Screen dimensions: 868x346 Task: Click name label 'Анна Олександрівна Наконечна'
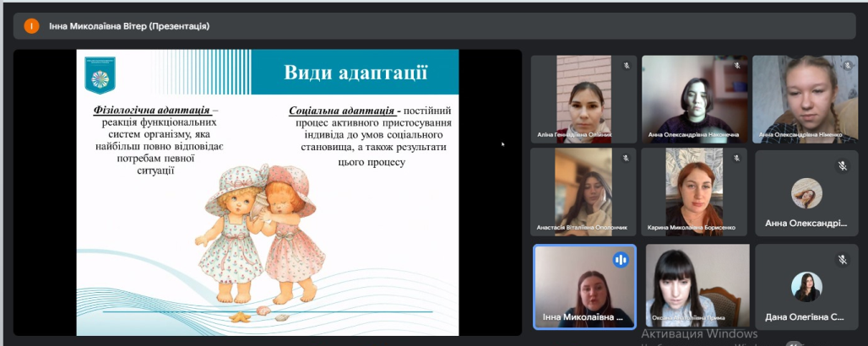coord(693,134)
